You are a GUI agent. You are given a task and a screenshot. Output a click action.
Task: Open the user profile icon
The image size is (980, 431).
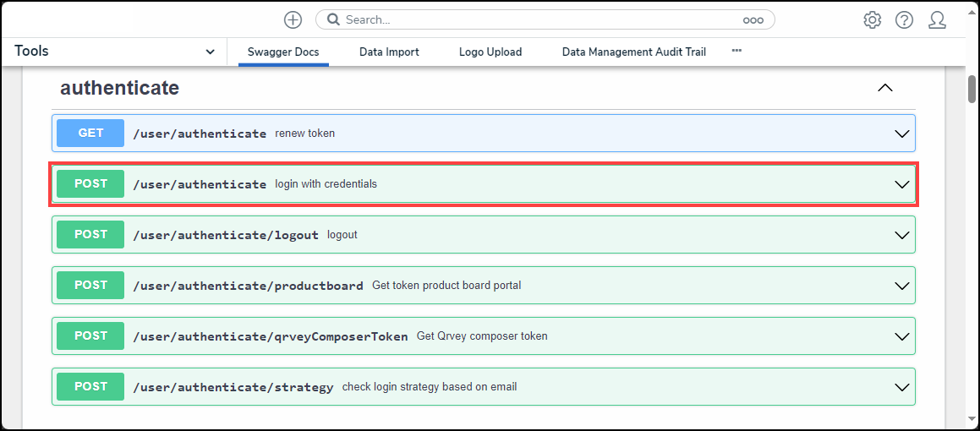click(937, 20)
